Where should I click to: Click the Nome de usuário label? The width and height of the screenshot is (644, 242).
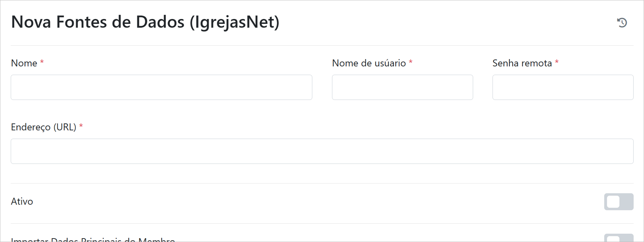click(x=369, y=63)
